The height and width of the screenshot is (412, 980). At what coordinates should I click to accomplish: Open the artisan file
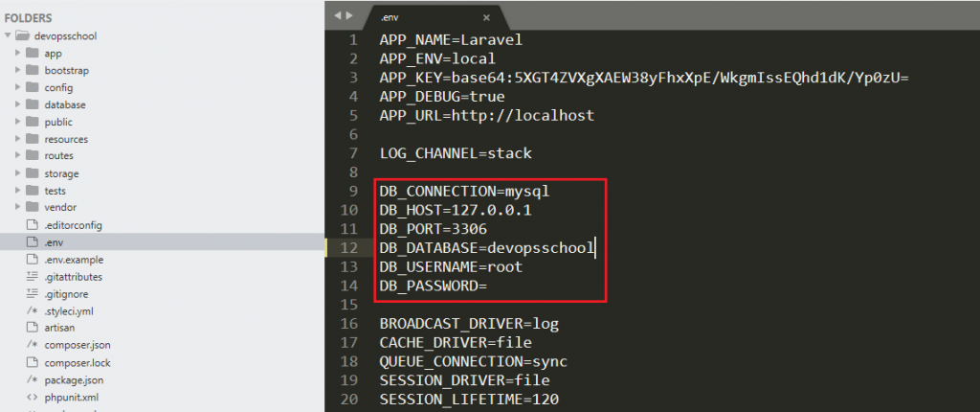click(59, 328)
